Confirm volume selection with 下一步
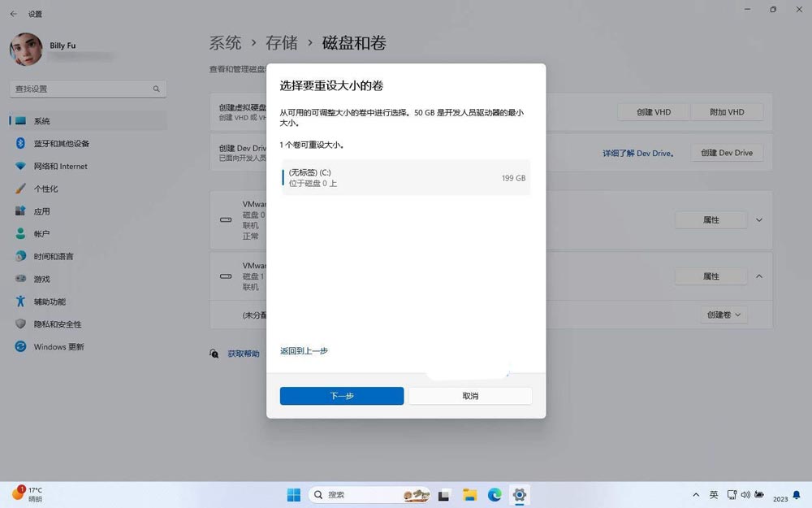This screenshot has width=812, height=508. 341,396
